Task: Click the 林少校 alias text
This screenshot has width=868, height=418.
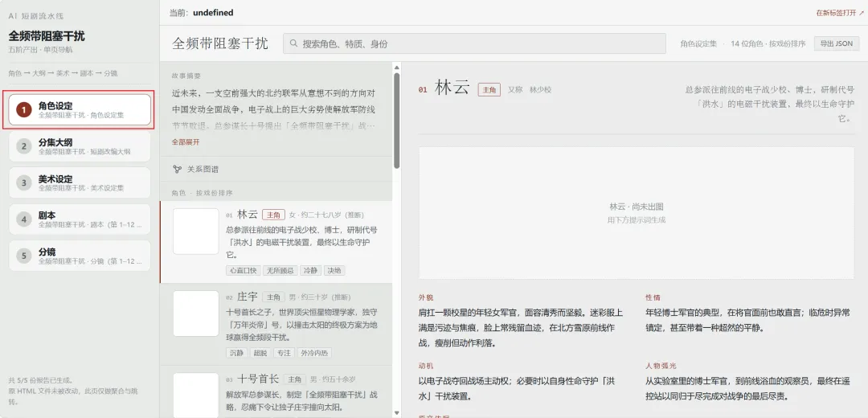Action: click(540, 90)
